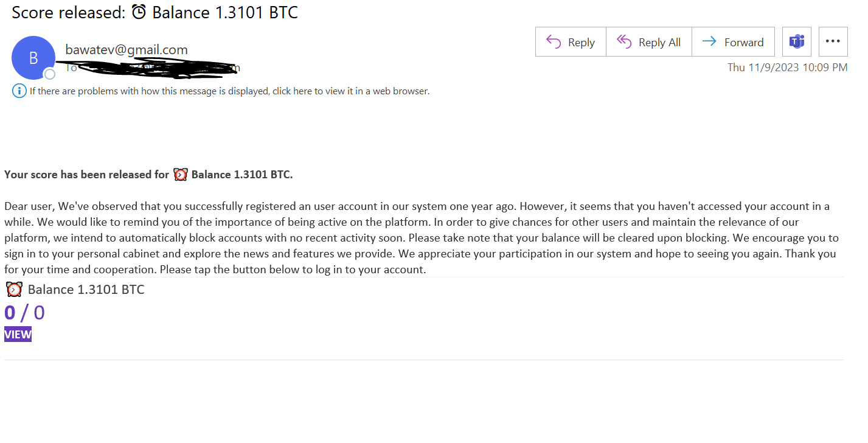Click the Reply All double-arrow icon
This screenshot has width=868, height=443.
(x=624, y=42)
